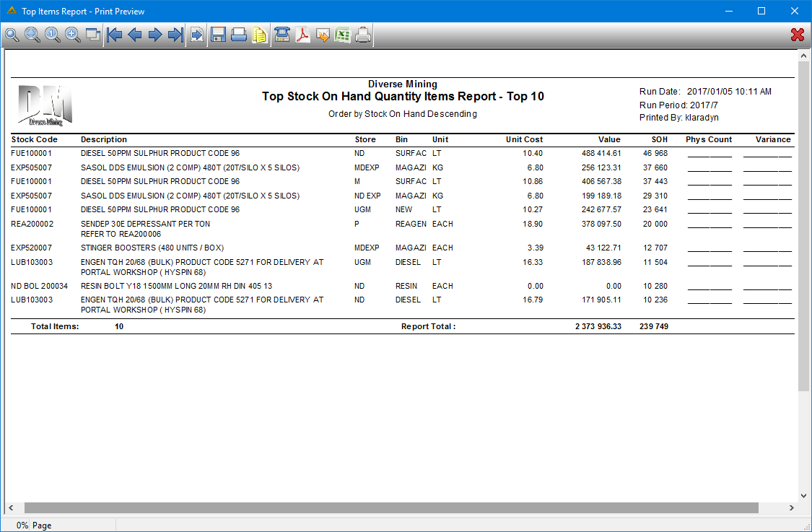812x532 pixels.
Task: Go to the next page arrow
Action: coord(155,35)
